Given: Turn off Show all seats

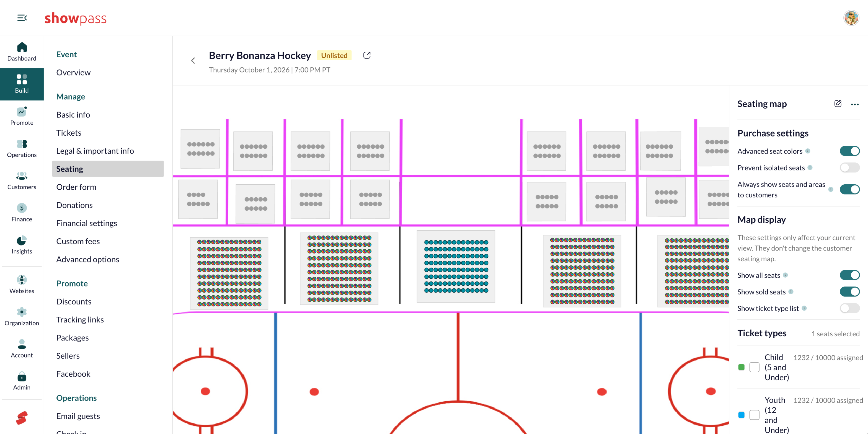Looking at the screenshot, I should pos(849,275).
